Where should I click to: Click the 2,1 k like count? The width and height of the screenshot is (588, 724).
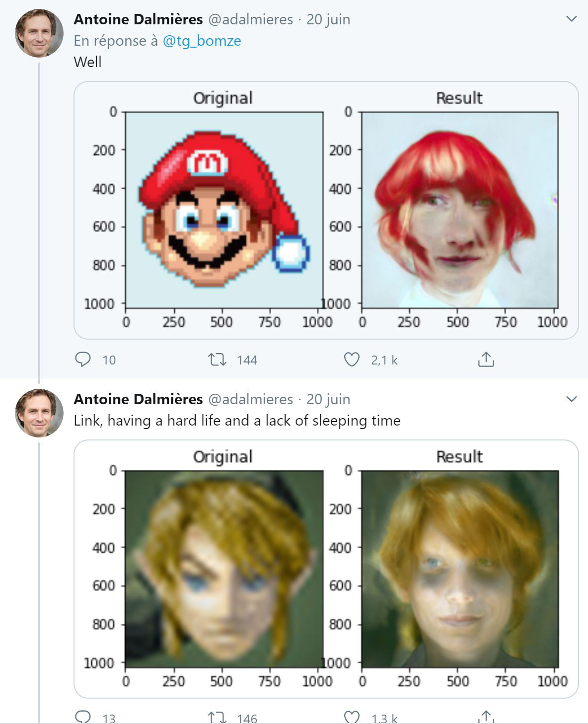coord(383,360)
